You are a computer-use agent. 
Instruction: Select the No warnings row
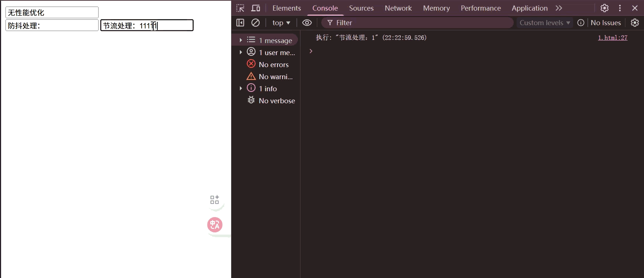tap(266, 76)
